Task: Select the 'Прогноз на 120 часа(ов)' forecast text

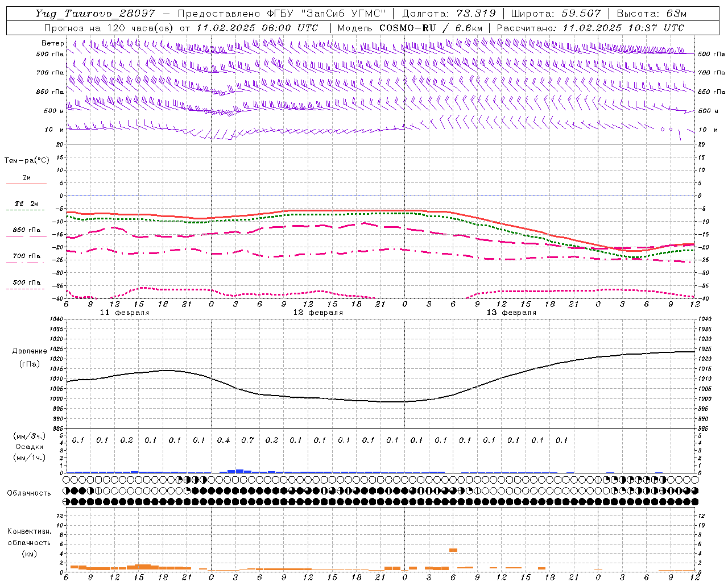Action: [109, 28]
